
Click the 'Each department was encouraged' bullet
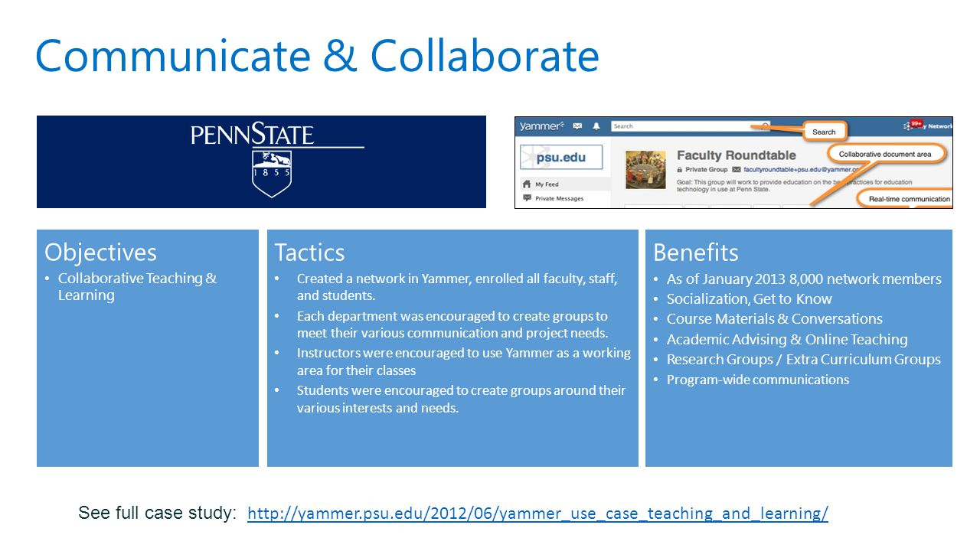click(452, 324)
